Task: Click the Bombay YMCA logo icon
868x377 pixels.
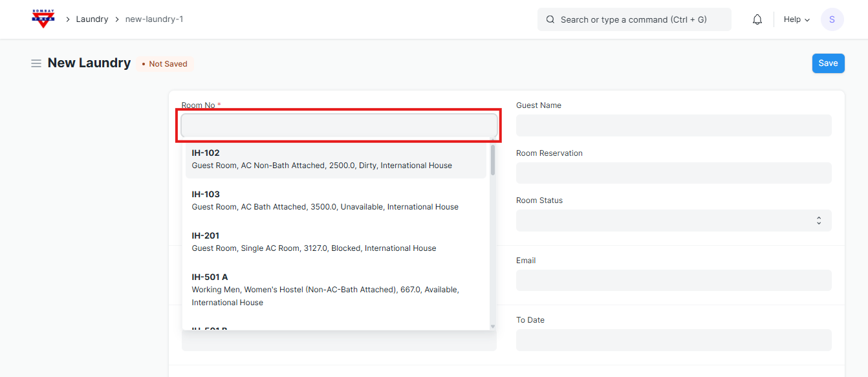Action: point(43,19)
